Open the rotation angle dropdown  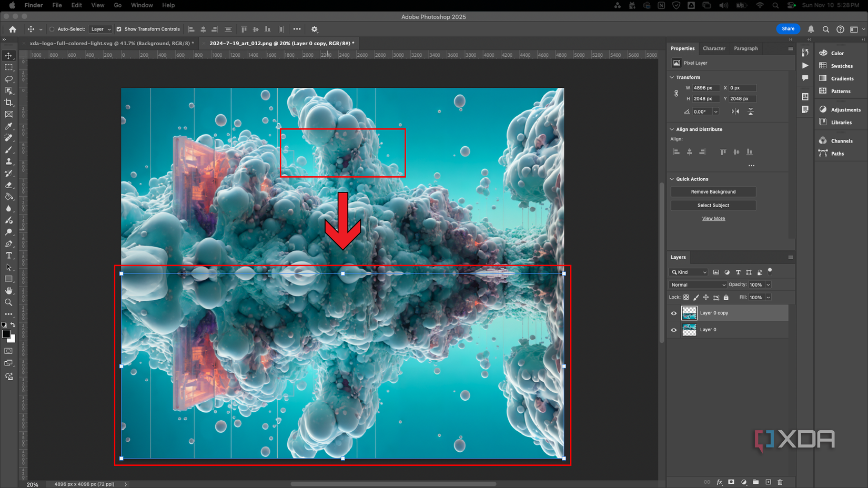click(x=715, y=111)
